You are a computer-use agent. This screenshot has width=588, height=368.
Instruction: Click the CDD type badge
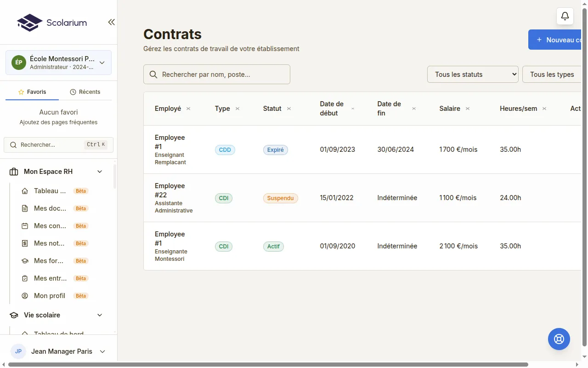(225, 149)
